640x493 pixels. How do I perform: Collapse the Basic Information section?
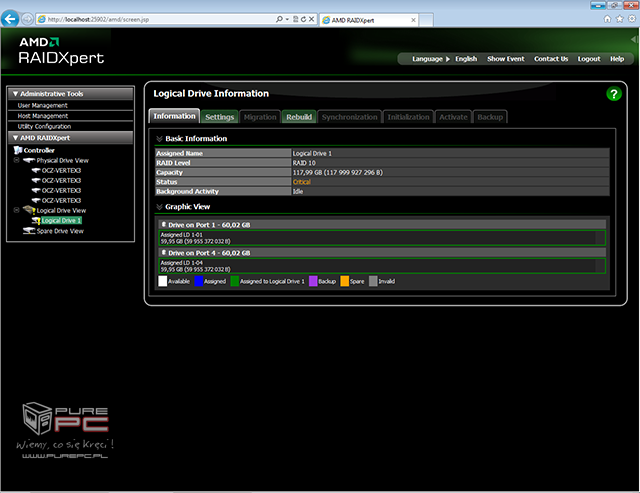(159, 139)
